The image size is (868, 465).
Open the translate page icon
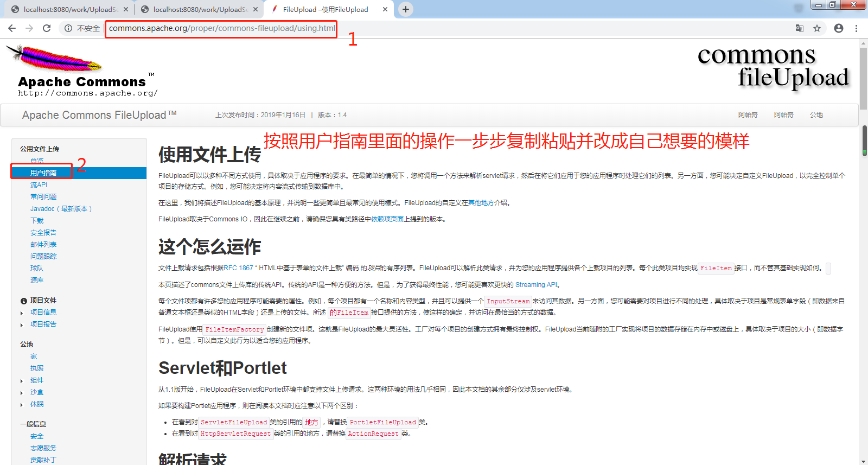[800, 28]
